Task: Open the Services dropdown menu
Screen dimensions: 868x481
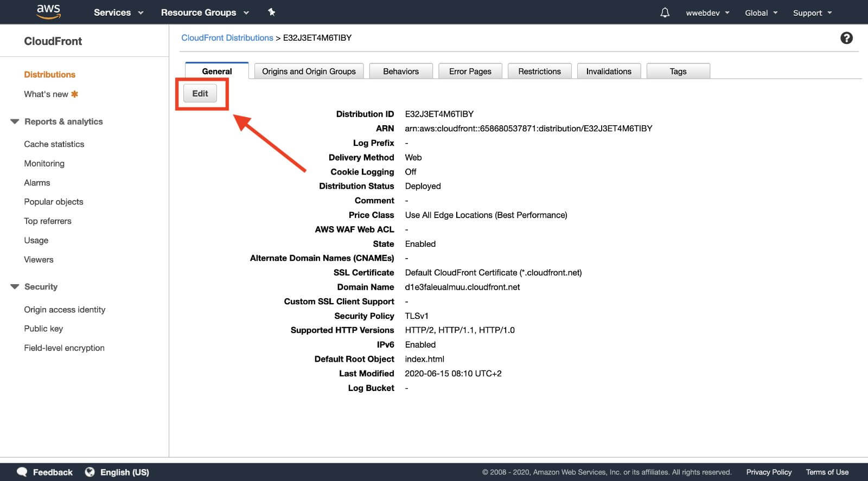Action: point(118,12)
